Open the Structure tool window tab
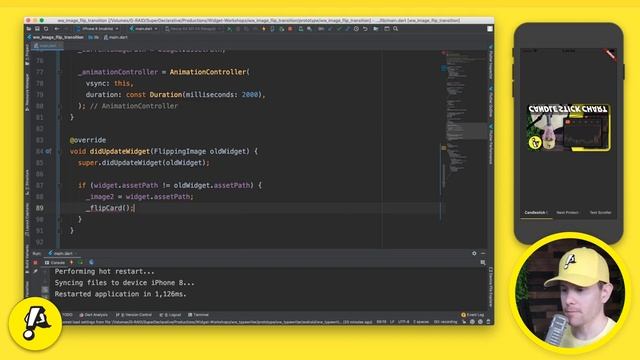This screenshot has width=640, height=360. [x=27, y=182]
